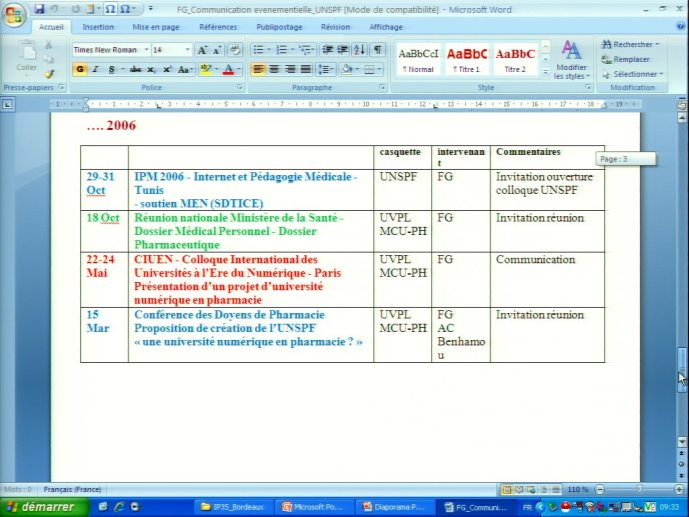Sort text with the A-Z arrow icon

(x=359, y=50)
